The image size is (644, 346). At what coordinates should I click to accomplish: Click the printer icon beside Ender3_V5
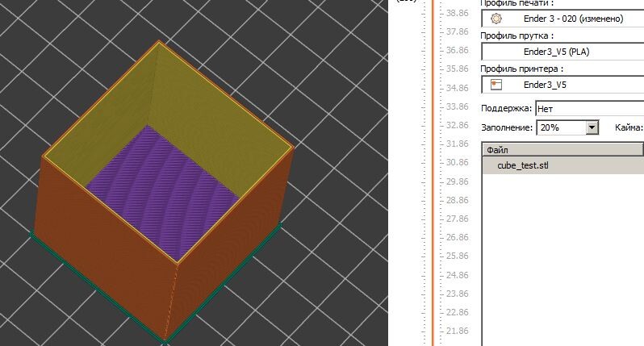496,85
